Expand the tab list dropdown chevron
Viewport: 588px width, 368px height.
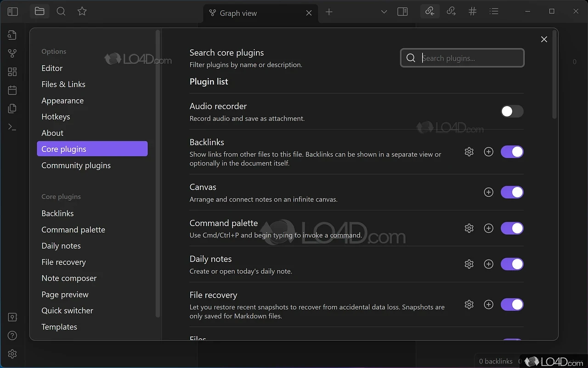tap(384, 12)
